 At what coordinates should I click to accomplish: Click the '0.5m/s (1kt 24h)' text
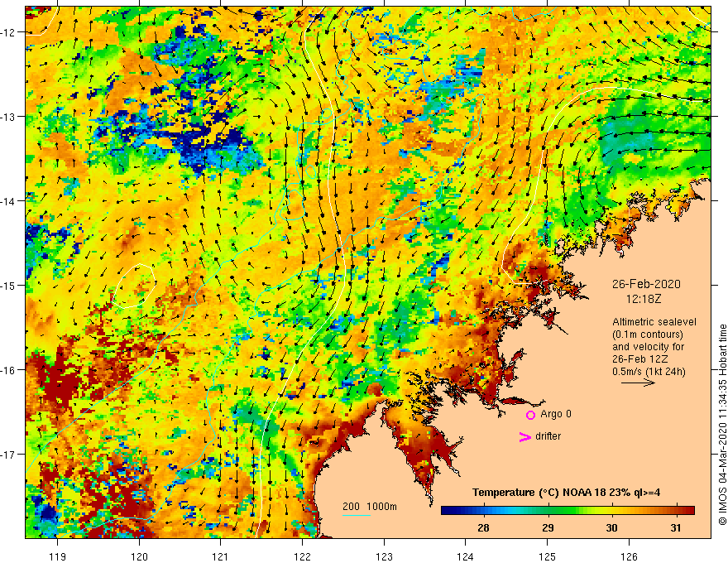(649, 372)
